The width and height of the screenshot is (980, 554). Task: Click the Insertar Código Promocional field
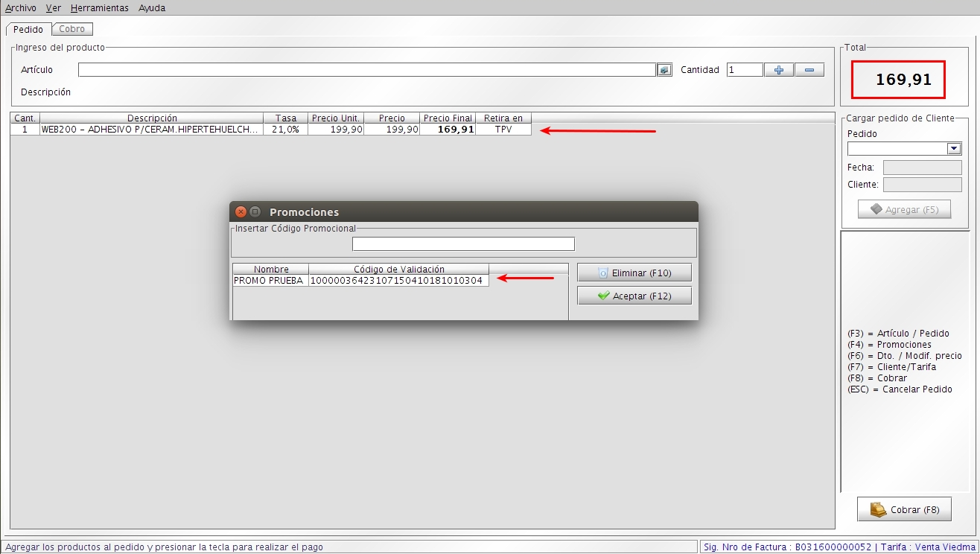(x=463, y=244)
